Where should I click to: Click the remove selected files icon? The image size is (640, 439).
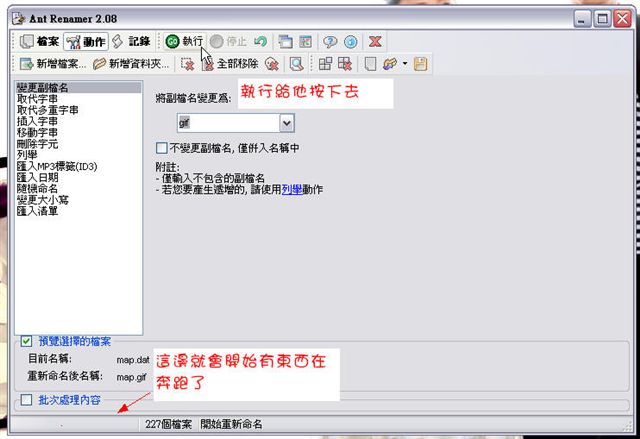click(x=187, y=64)
